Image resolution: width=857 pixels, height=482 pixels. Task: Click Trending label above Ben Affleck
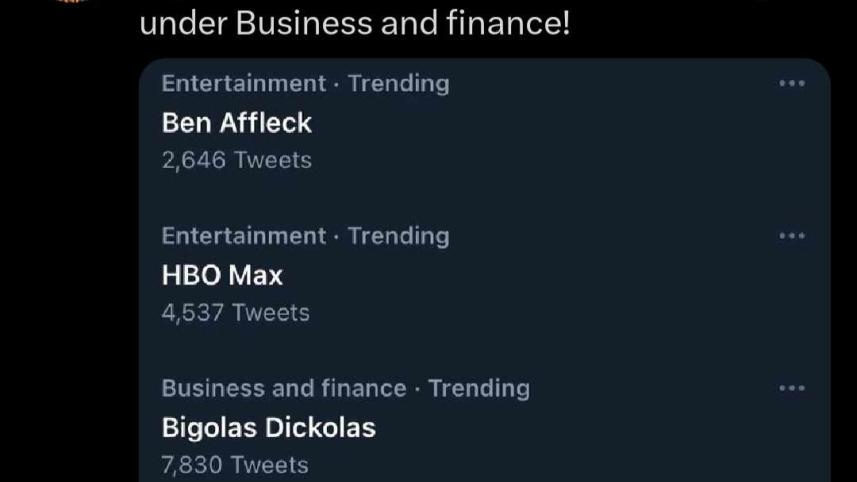tap(398, 84)
